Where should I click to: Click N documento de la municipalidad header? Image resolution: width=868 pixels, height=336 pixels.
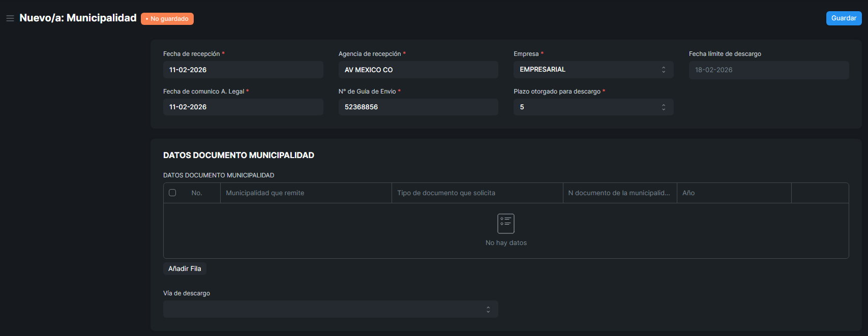click(x=619, y=193)
